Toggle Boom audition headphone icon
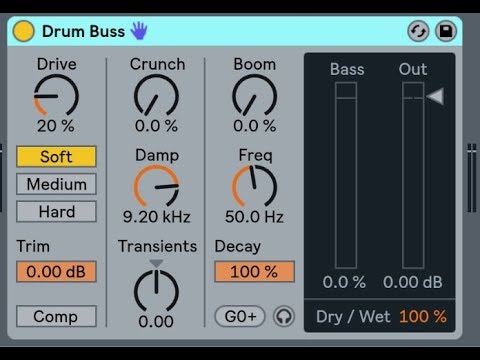The width and height of the screenshot is (480, 360). 284,316
